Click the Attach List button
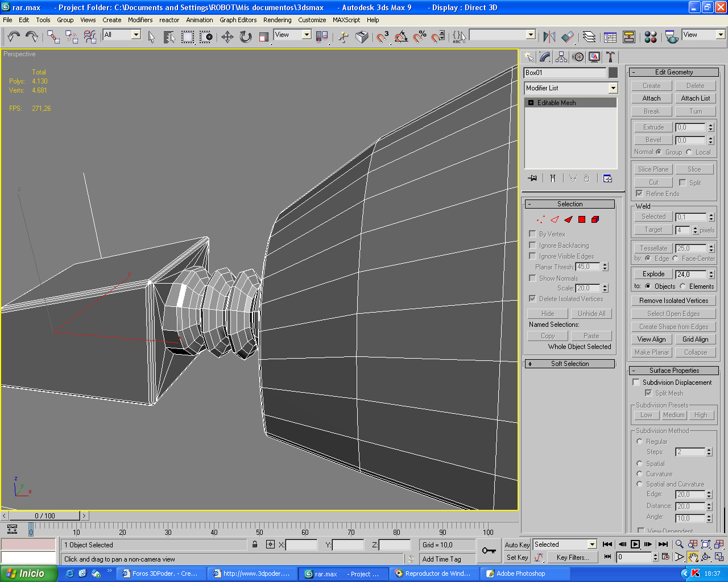 pos(696,98)
